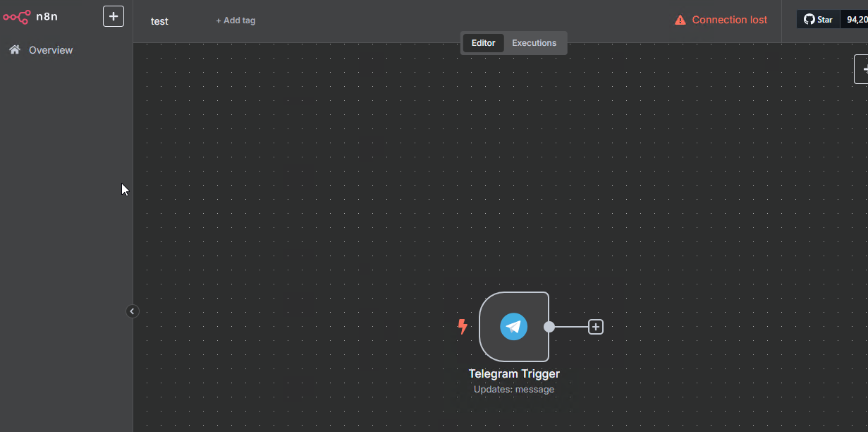The height and width of the screenshot is (432, 868).
Task: Click the Overview home icon
Action: (x=14, y=49)
